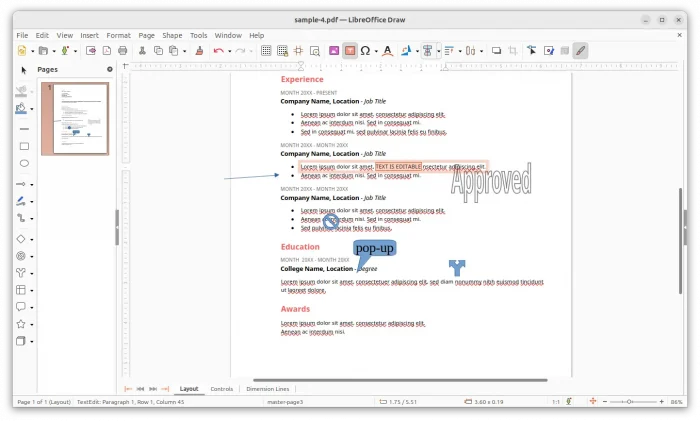Open the Shape menu

coord(172,35)
